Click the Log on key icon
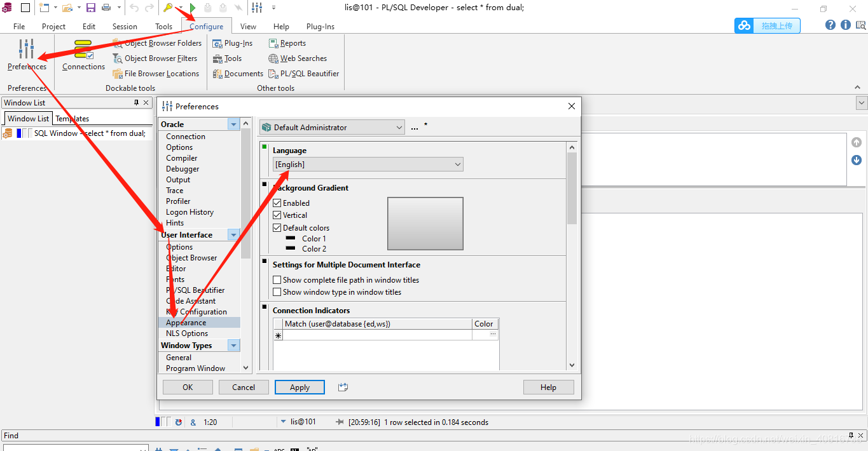The height and width of the screenshot is (451, 868). point(168,8)
